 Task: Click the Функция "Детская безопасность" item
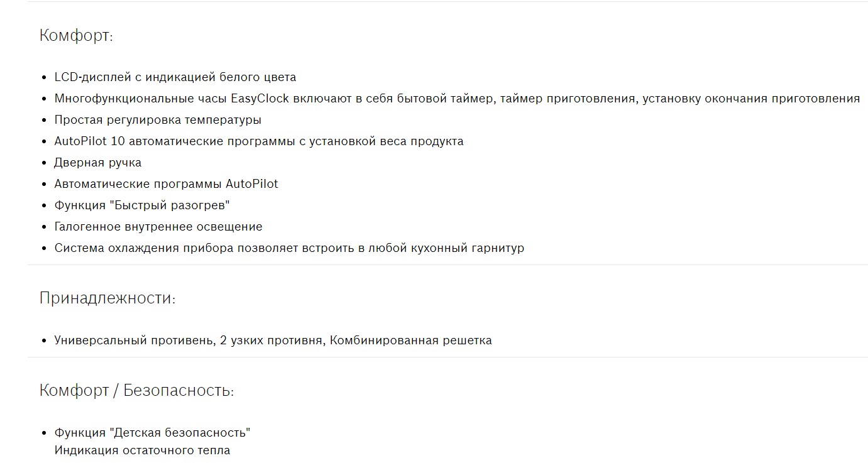pos(152,433)
